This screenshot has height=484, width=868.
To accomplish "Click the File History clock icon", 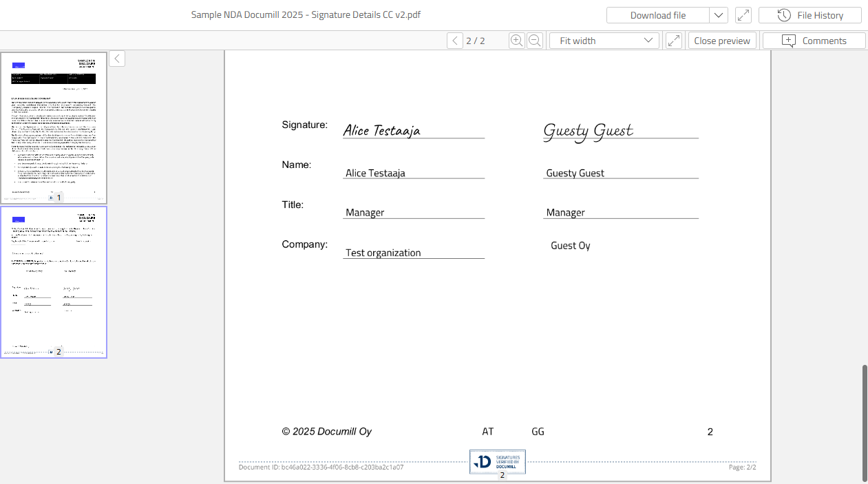I will click(x=783, y=15).
